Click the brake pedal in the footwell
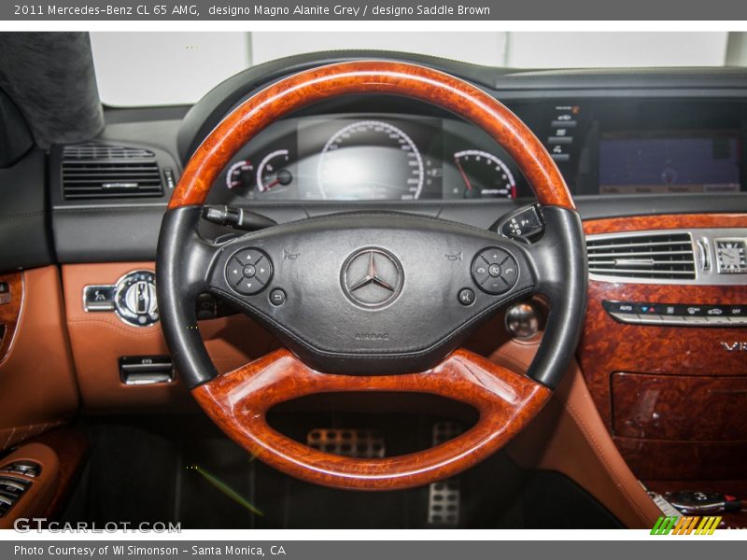 346,442
